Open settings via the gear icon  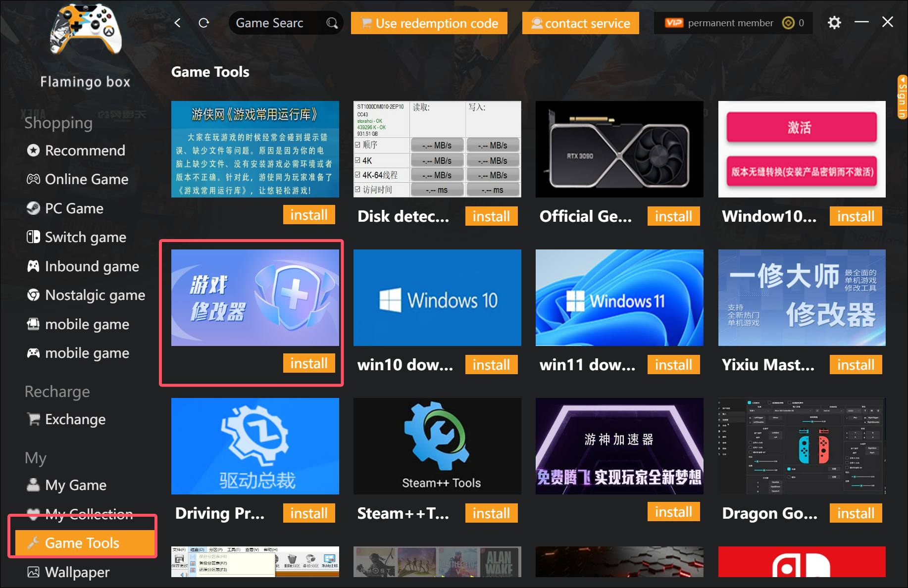tap(834, 23)
